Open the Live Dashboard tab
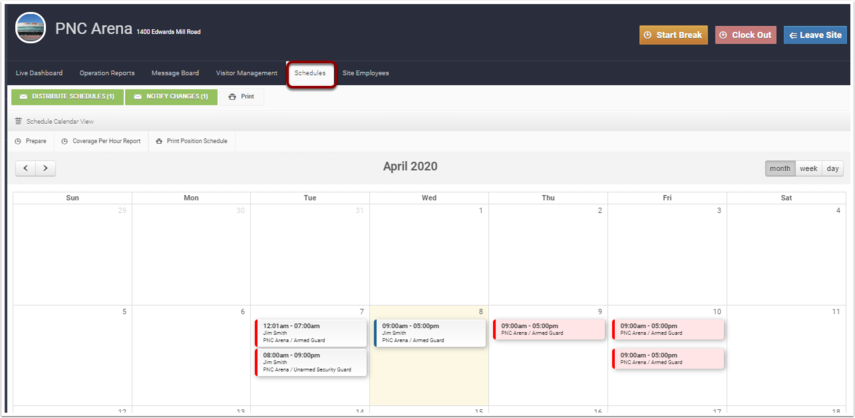 [39, 73]
